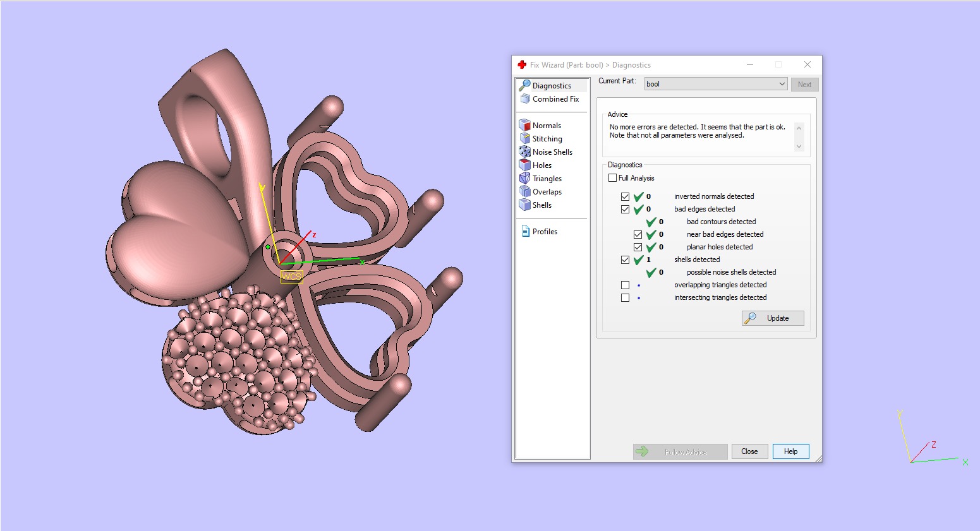Click the 'bad contours detected' label
The height and width of the screenshot is (531, 980).
721,222
